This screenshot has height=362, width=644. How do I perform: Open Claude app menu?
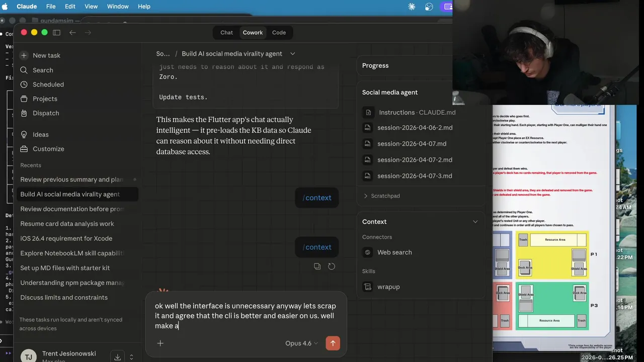click(x=27, y=7)
